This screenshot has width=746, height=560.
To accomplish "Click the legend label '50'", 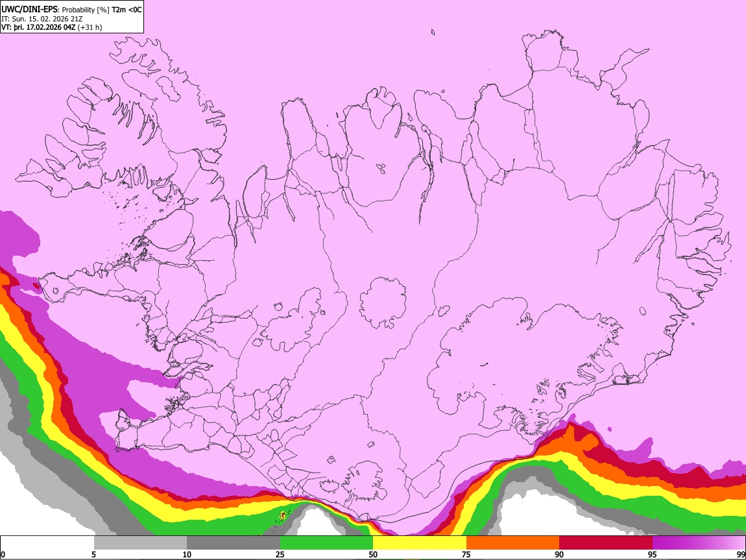I will click(373, 555).
